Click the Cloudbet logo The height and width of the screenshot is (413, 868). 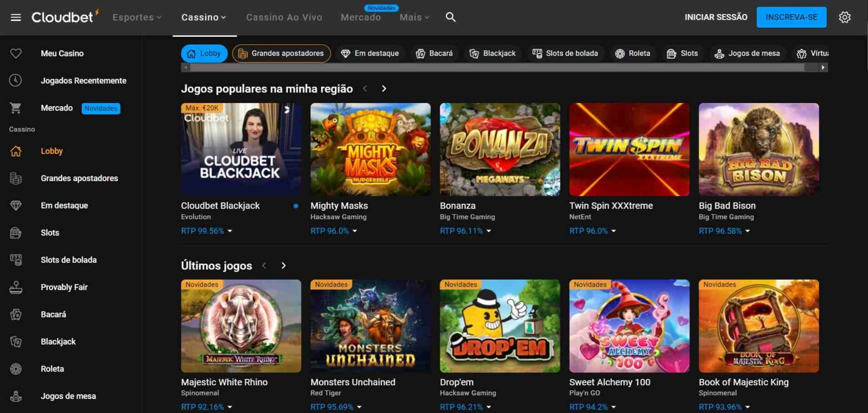pyautogui.click(x=65, y=17)
